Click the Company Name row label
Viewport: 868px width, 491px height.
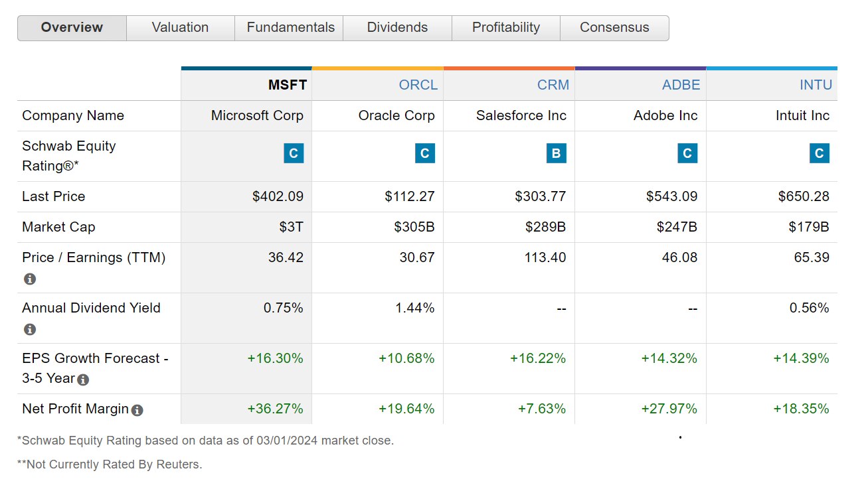pyautogui.click(x=73, y=115)
